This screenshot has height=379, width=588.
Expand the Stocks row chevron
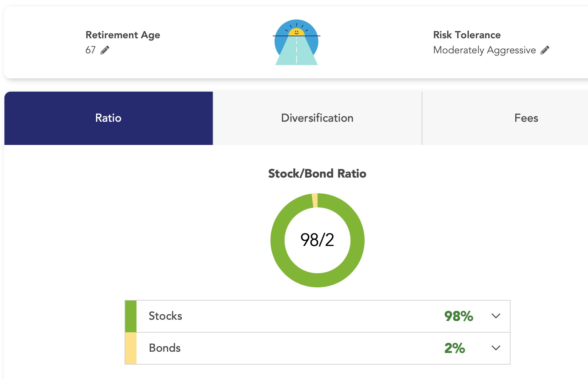(x=496, y=316)
